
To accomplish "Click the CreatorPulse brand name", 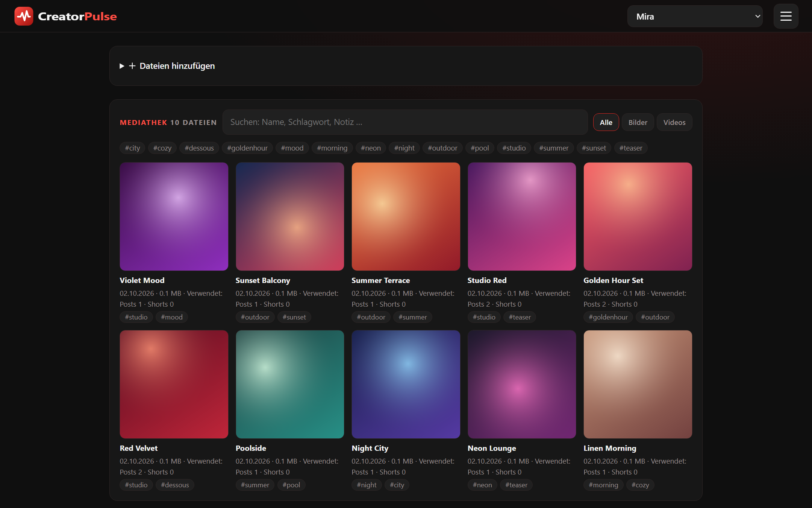I will pyautogui.click(x=77, y=17).
